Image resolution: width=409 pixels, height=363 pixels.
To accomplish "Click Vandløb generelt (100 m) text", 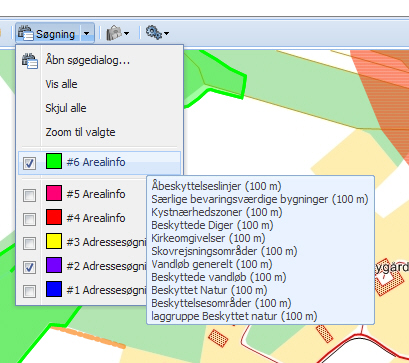I will [212, 264].
